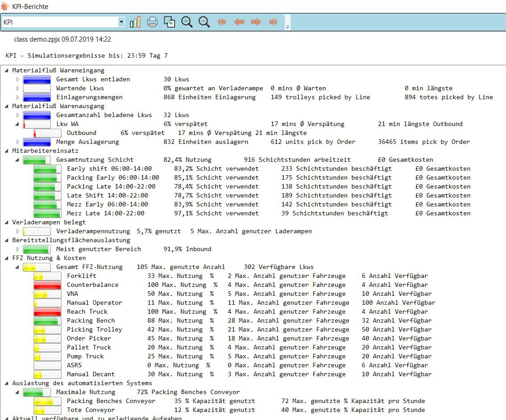Go to next page single-right arrow
506x420 pixels.
tap(256, 22)
